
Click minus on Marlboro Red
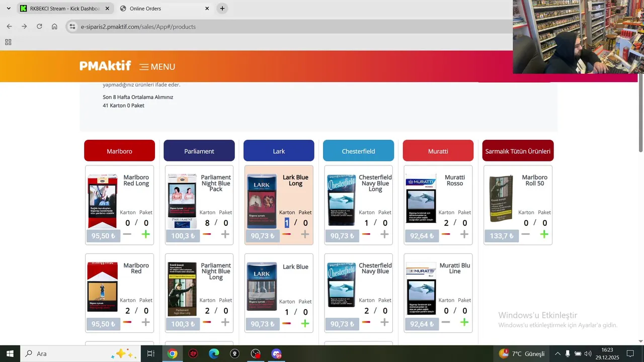coord(127,322)
